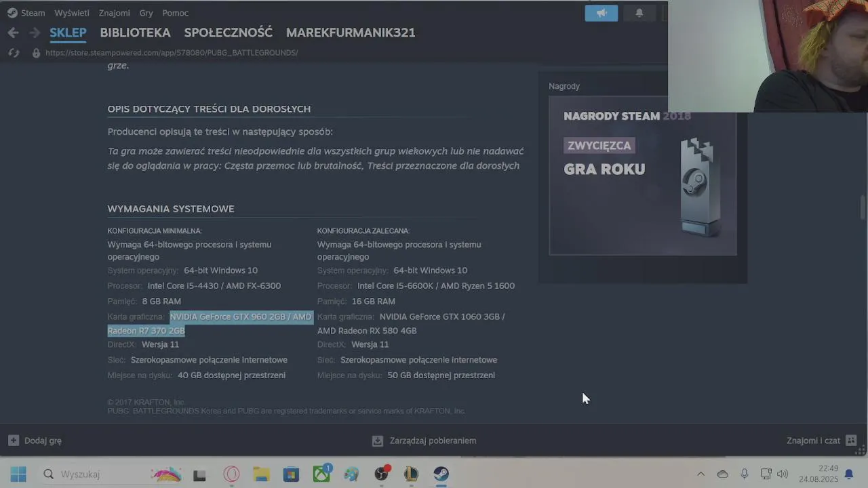Screen dimensions: 868x488
Task: Click the microphone tray icon
Action: tap(745, 474)
